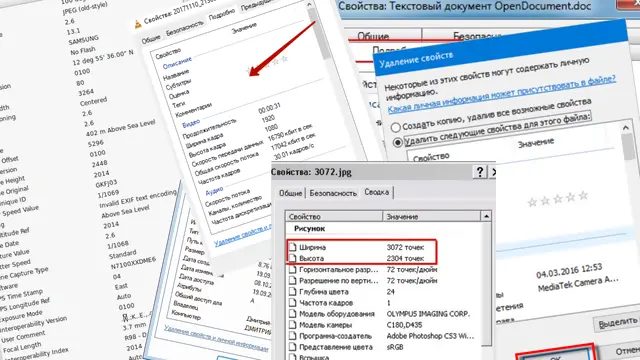Click the scroll-up arrow in Удаление свойств list
Screen dimensions: 640x360
point(626,128)
